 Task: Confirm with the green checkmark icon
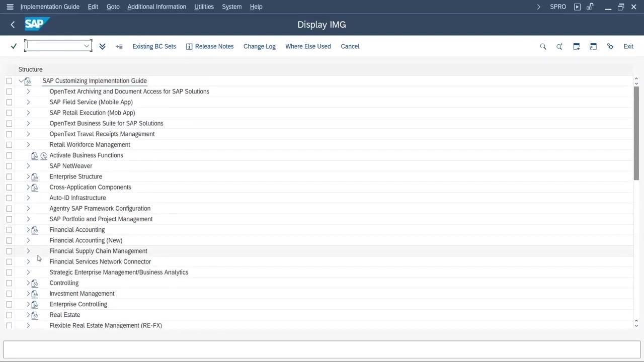[x=14, y=46]
